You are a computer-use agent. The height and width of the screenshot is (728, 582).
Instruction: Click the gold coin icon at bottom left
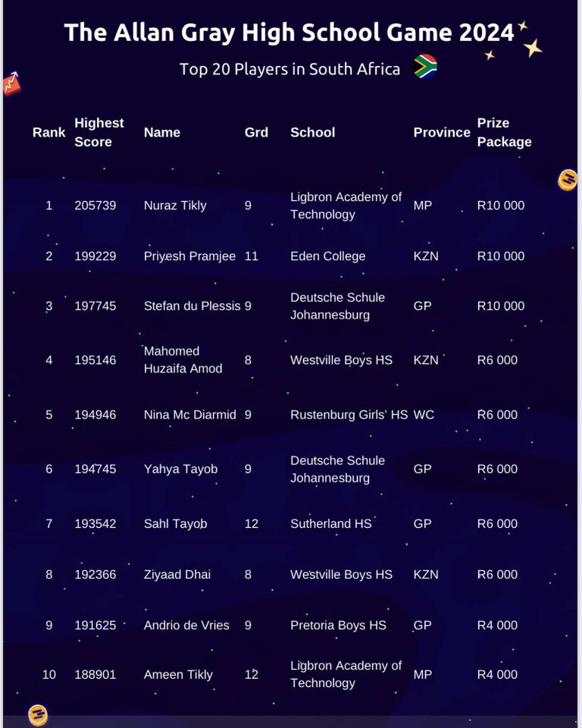[x=37, y=714]
